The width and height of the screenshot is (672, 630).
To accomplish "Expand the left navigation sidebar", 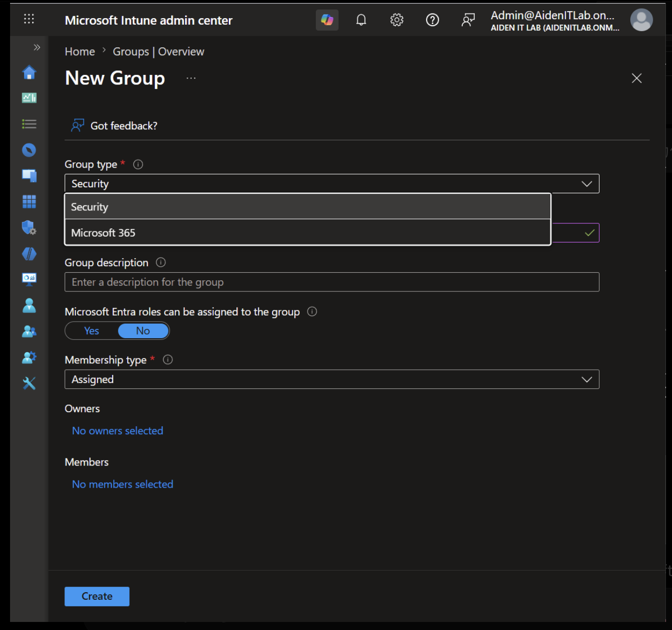I will click(37, 47).
